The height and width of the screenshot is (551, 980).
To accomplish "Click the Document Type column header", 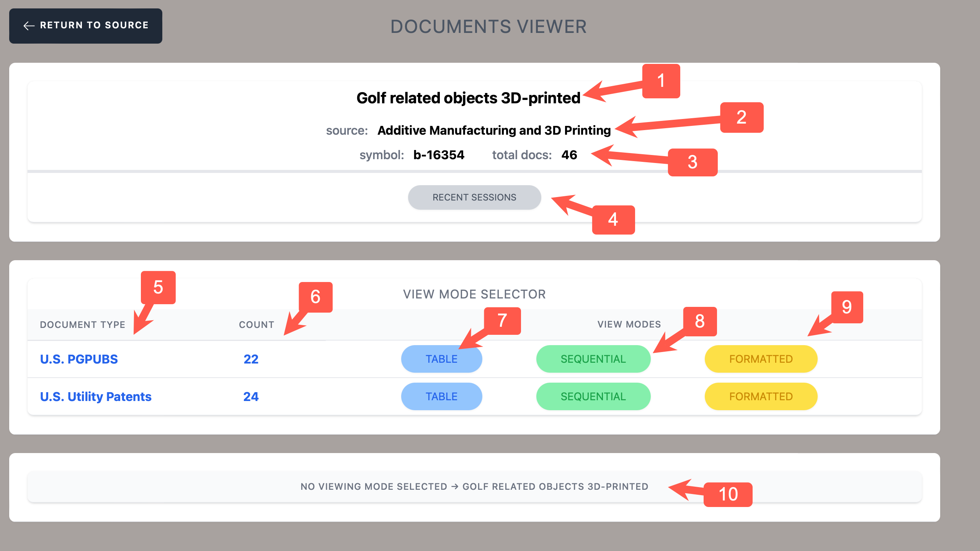I will point(82,324).
